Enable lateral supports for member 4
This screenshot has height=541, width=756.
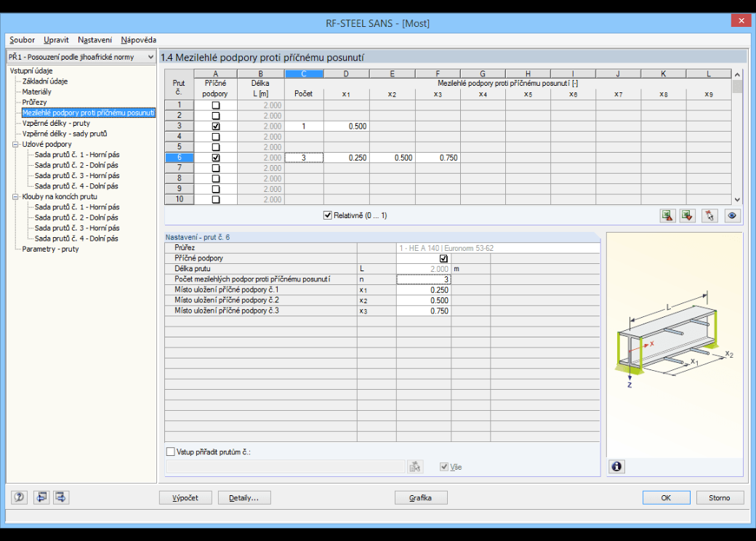pyautogui.click(x=215, y=137)
